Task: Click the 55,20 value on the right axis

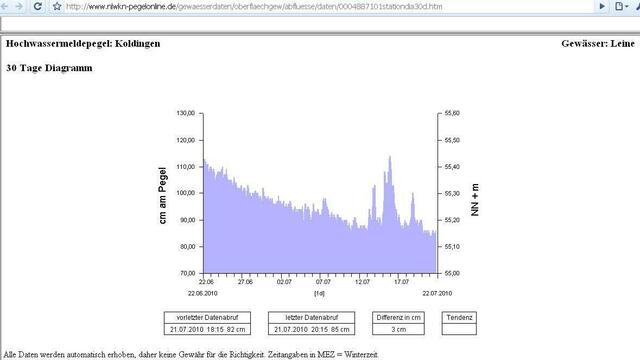Action: [452, 220]
